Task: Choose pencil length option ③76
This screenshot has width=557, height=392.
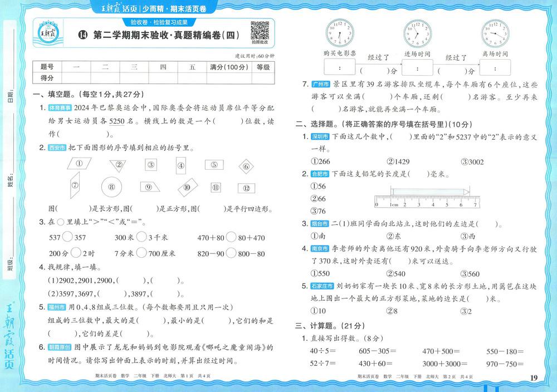Action: click(x=318, y=211)
